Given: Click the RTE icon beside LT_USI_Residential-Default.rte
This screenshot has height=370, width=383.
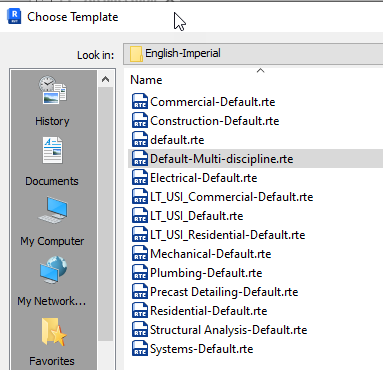Looking at the screenshot, I should coord(140,235).
